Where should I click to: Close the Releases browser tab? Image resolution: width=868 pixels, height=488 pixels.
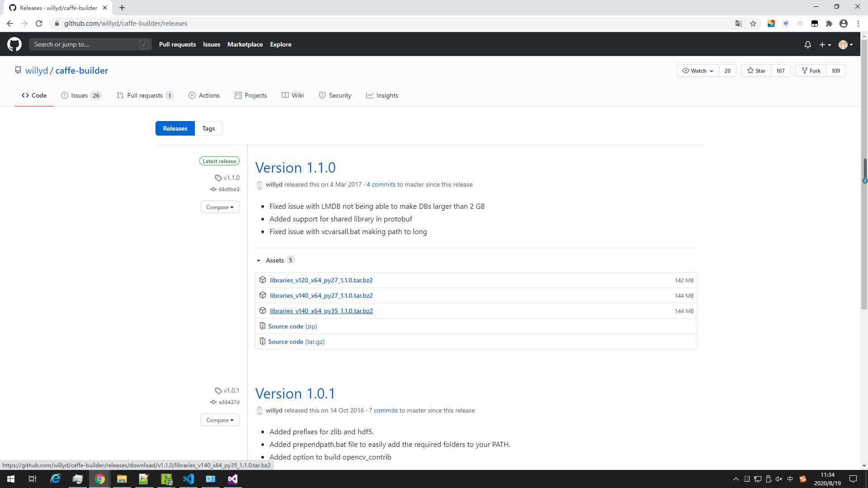(105, 8)
